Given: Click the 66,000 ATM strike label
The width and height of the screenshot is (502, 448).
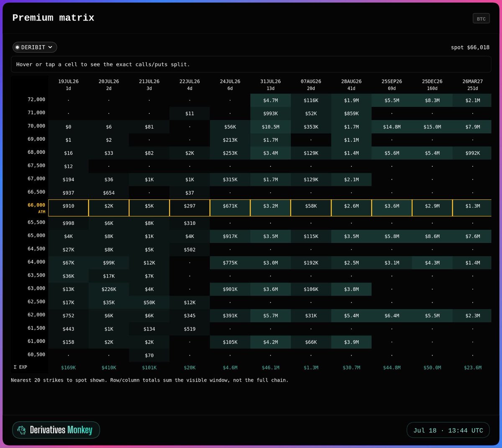Looking at the screenshot, I should click(36, 208).
